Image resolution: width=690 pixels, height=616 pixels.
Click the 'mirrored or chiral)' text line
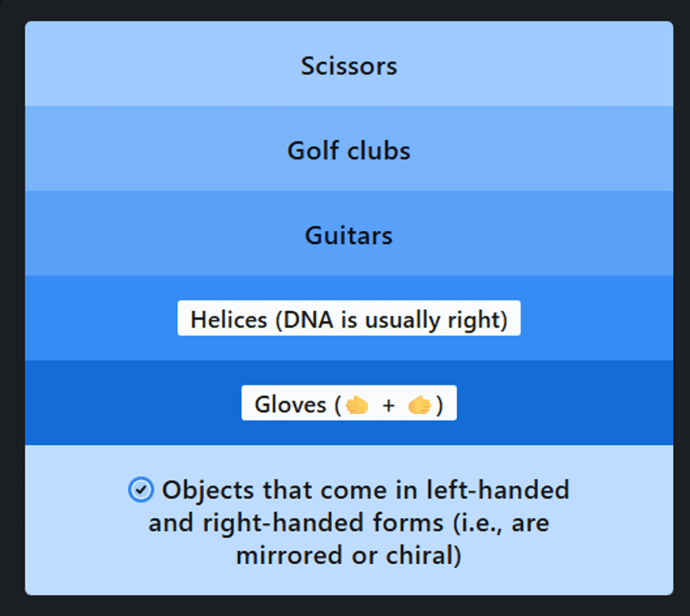349,556
